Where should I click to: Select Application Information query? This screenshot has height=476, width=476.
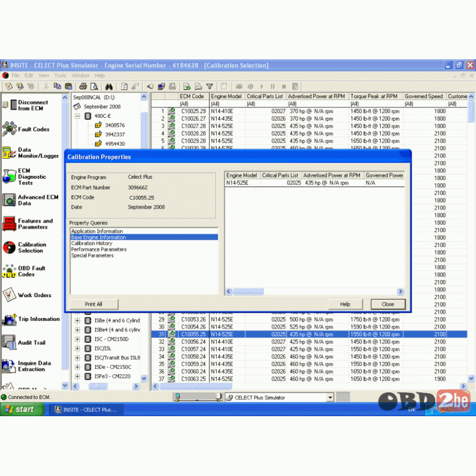pos(144,231)
